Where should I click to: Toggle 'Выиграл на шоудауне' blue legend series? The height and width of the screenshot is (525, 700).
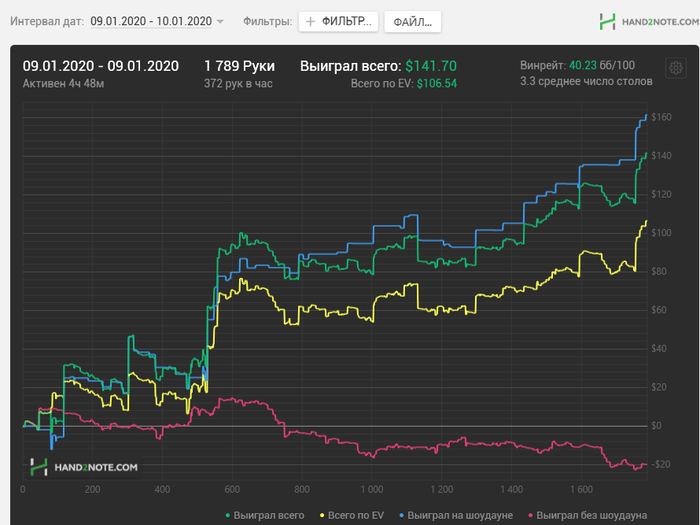[x=456, y=515]
